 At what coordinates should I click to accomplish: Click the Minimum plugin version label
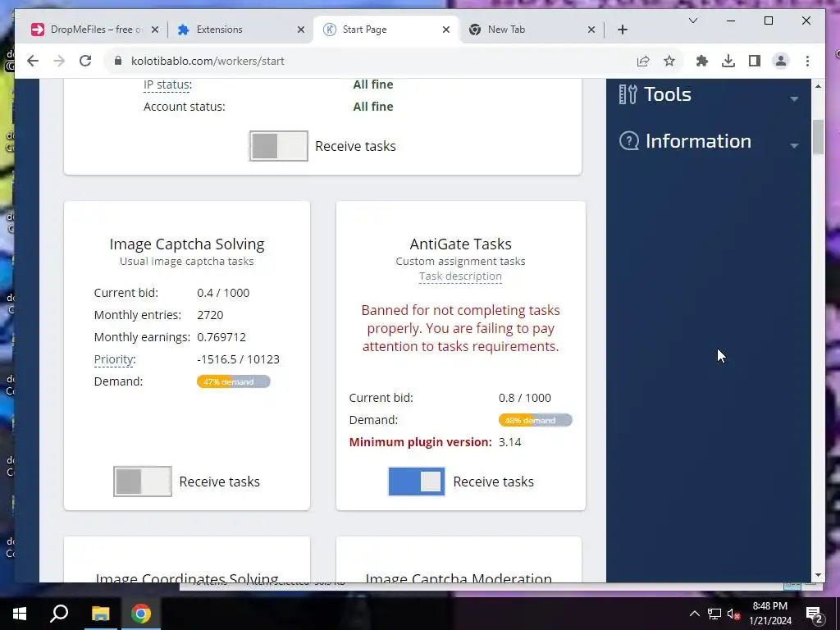(421, 442)
